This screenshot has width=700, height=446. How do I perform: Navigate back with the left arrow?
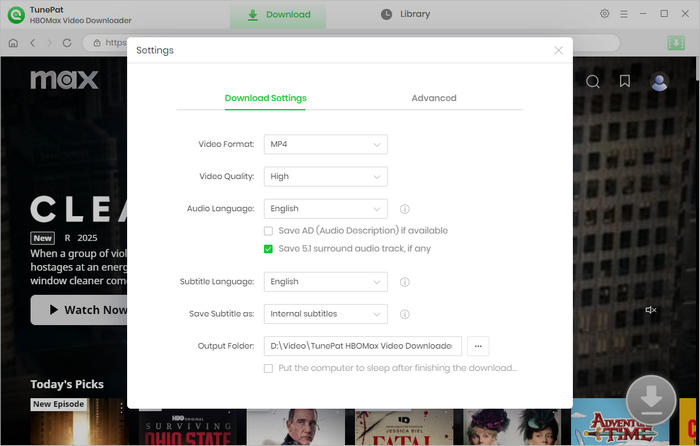pyautogui.click(x=33, y=43)
